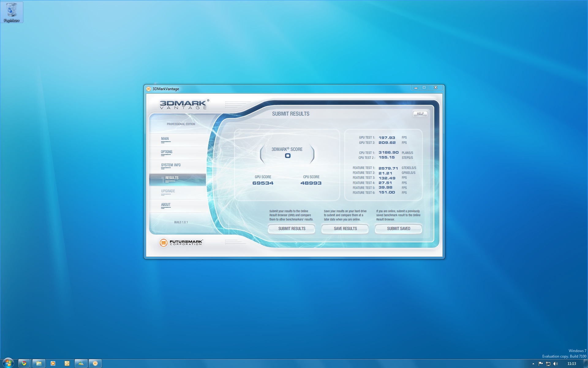Click GPU Test 1 value 197.93
588x368 pixels.
(x=387, y=138)
